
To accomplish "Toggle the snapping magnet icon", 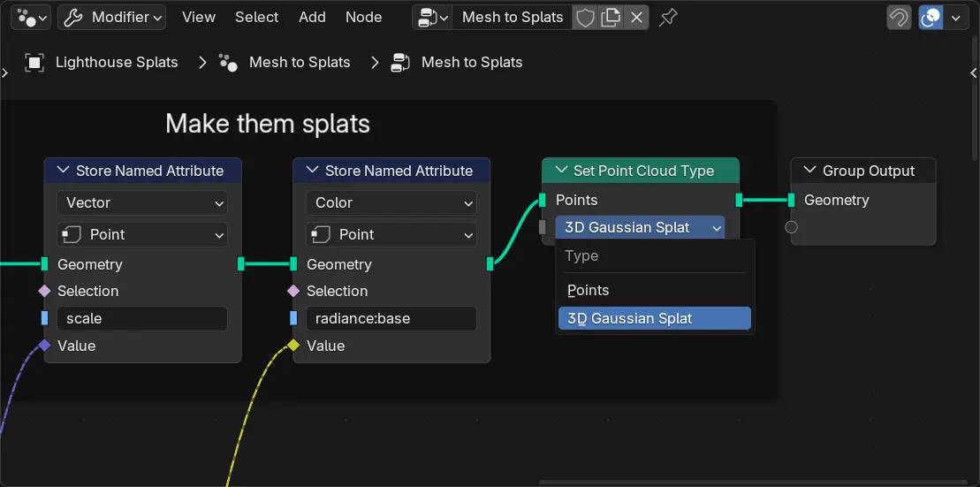I will click(899, 18).
